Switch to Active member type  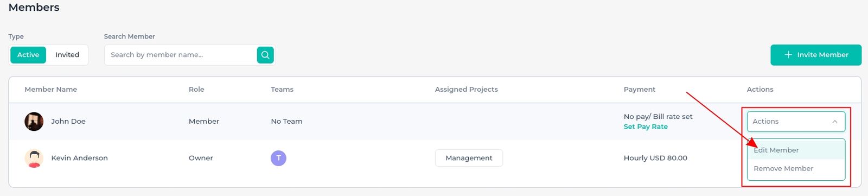pos(28,55)
